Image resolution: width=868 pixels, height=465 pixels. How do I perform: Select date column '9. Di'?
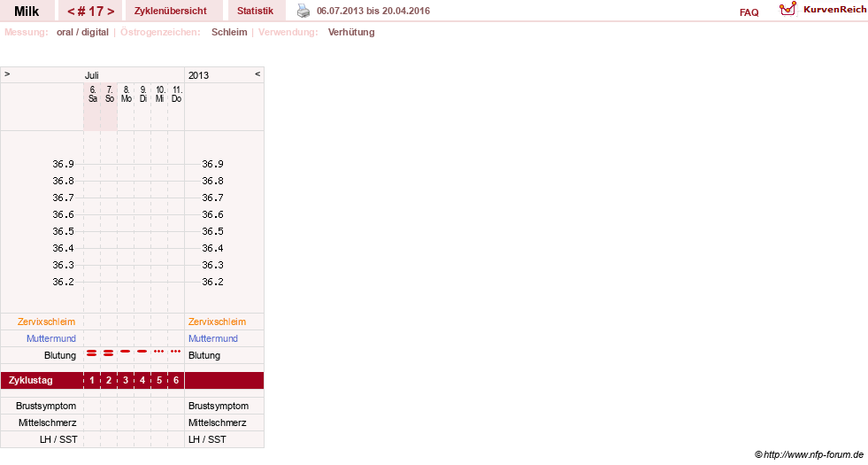tap(143, 94)
